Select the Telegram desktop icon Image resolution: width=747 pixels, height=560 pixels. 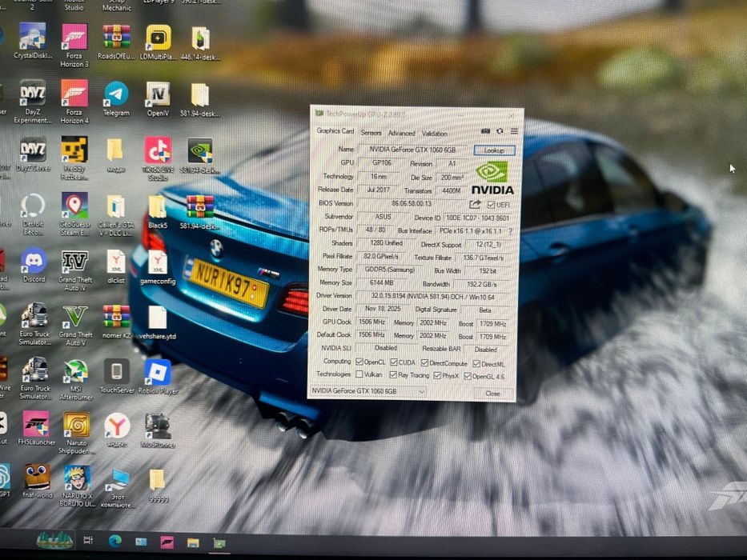point(116,98)
